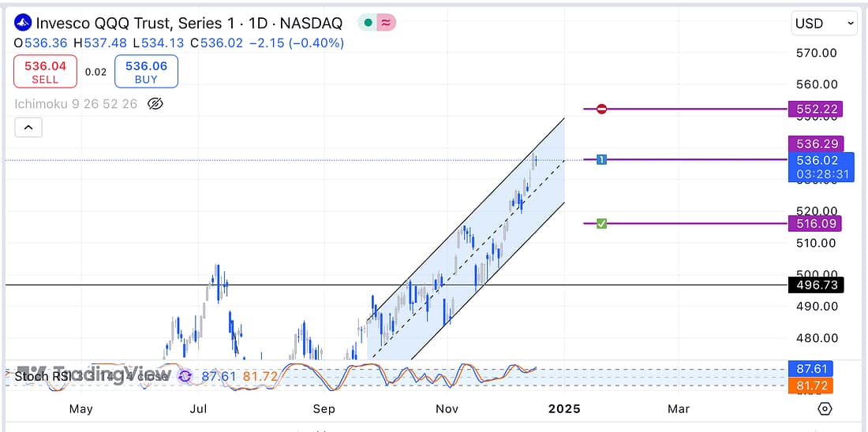Click the red stop marker on the 552.22 line
The height and width of the screenshot is (432, 868).
[601, 109]
